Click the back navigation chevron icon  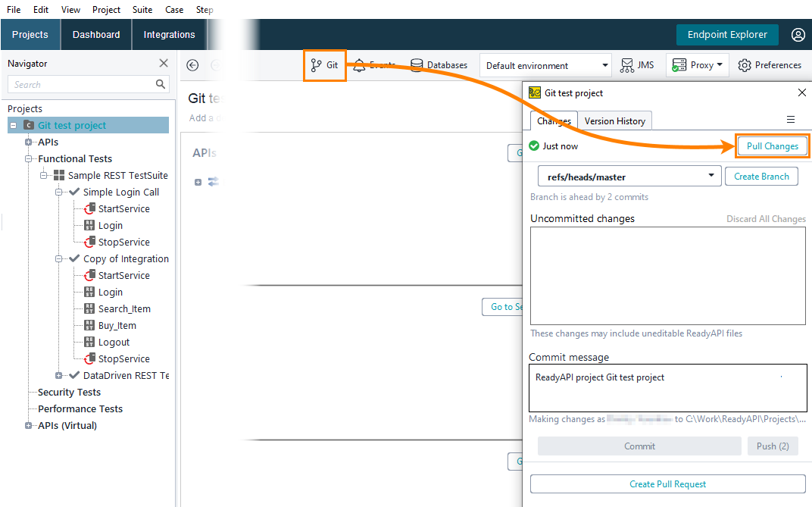tap(192, 65)
